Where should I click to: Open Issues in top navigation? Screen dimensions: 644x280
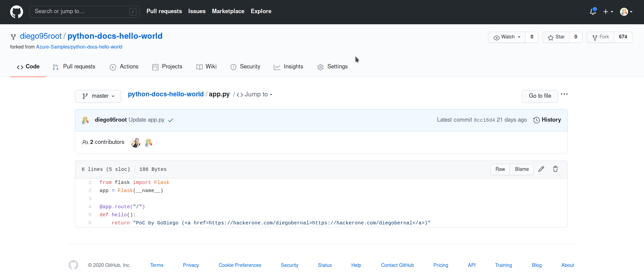click(x=197, y=11)
